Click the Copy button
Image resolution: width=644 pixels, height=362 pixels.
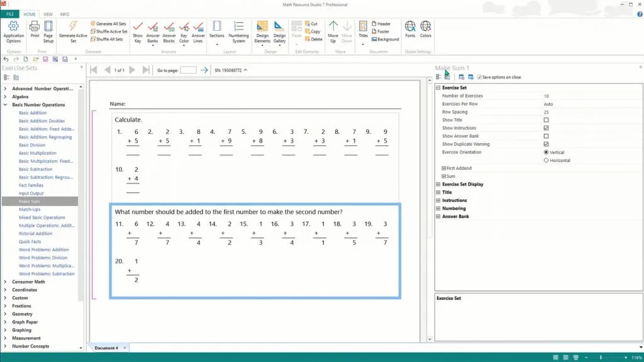point(313,31)
